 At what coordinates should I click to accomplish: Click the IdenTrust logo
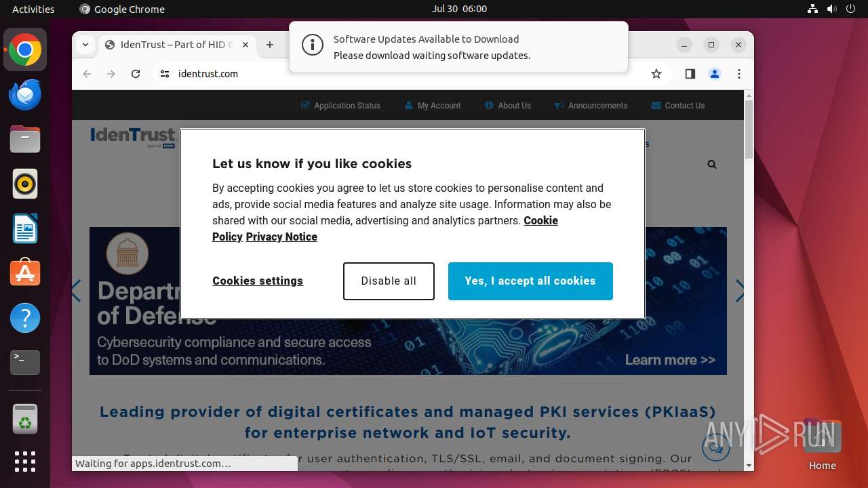coord(133,137)
